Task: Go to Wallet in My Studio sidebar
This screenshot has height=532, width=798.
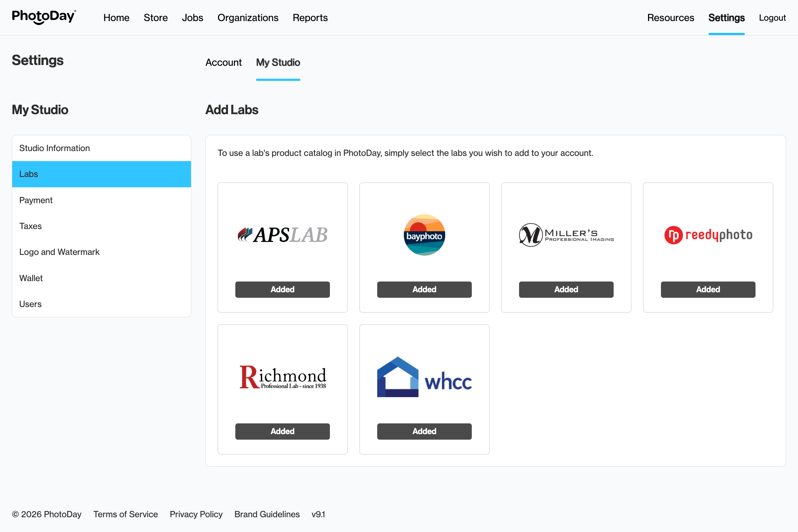Action: pyautogui.click(x=31, y=278)
